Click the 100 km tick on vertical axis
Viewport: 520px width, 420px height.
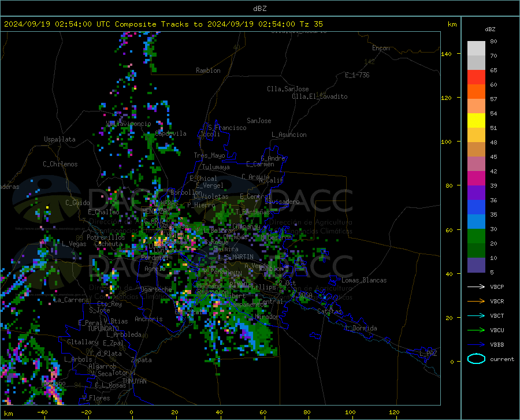point(446,142)
